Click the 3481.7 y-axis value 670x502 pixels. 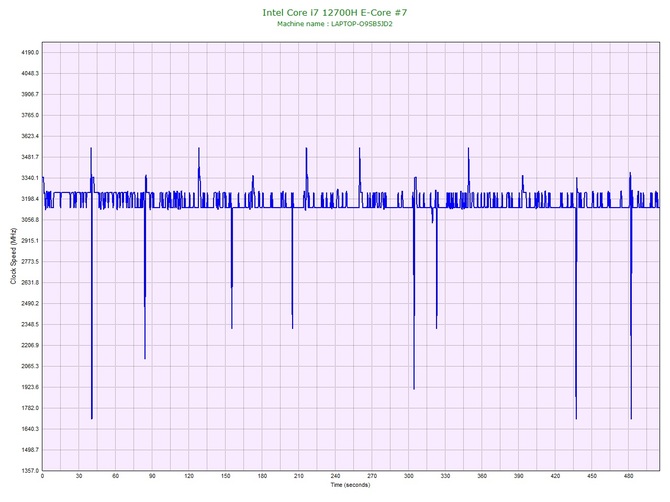30,157
